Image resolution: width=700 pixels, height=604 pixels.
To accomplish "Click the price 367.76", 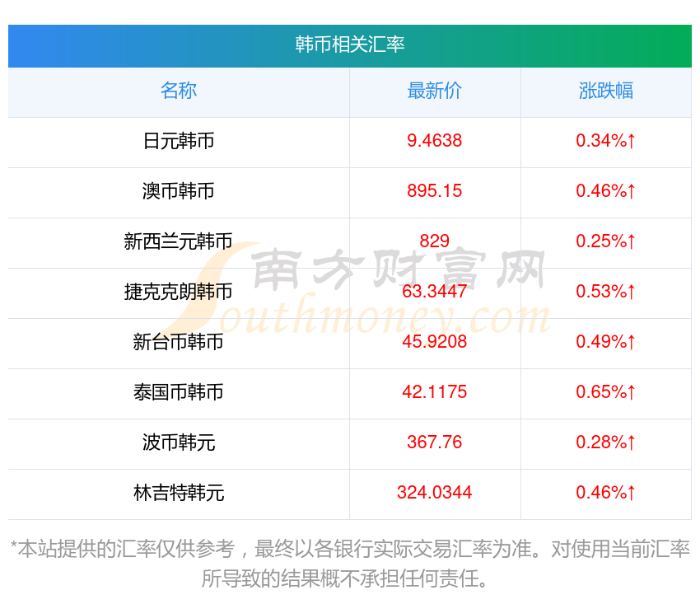I will [x=434, y=442].
